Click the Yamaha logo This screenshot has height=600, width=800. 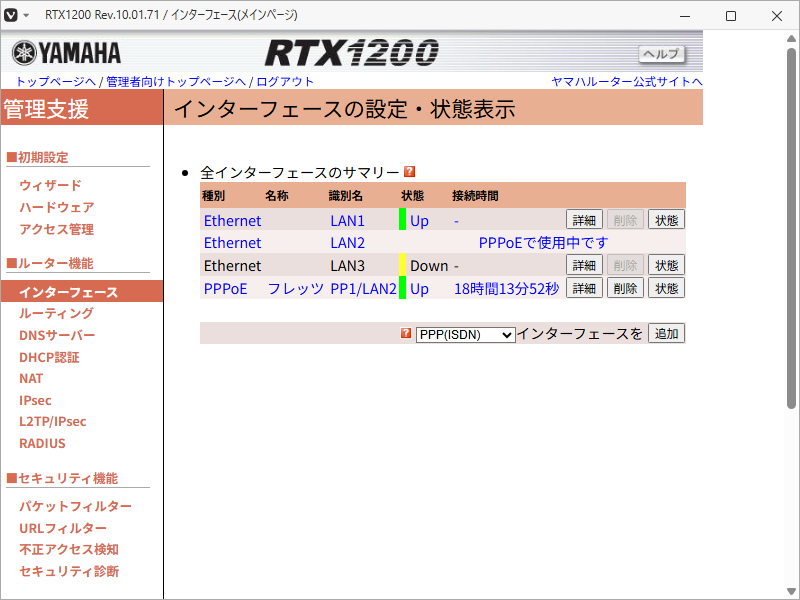tap(66, 53)
